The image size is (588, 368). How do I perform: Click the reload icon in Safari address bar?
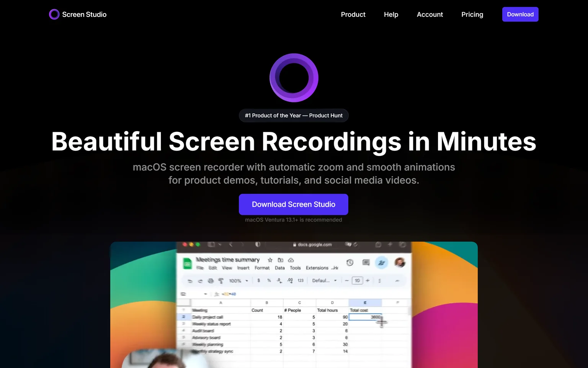(x=356, y=245)
